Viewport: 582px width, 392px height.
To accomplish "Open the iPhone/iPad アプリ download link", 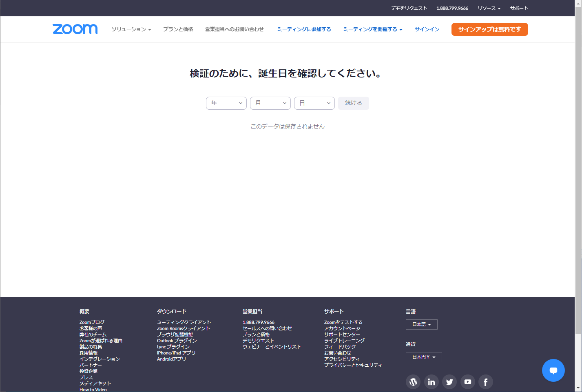I will tap(176, 353).
